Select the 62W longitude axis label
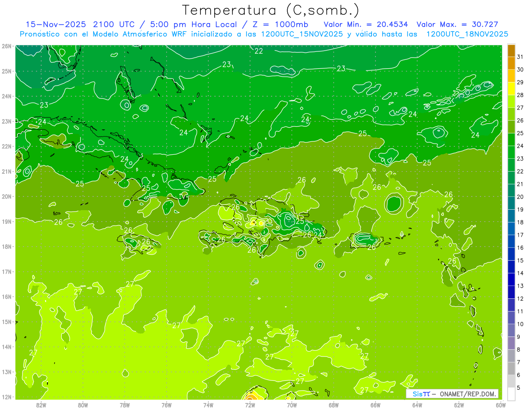This screenshot has height=411, width=532. click(x=459, y=405)
